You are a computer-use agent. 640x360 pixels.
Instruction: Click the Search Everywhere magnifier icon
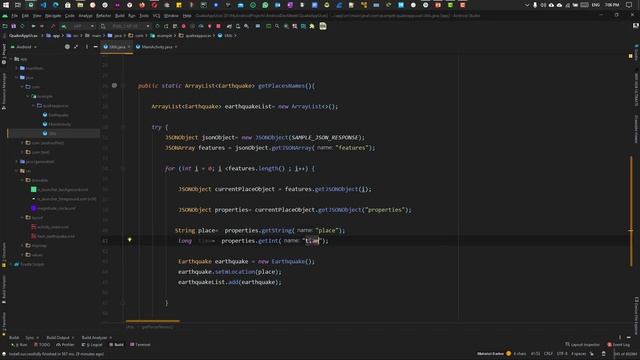click(277, 26)
